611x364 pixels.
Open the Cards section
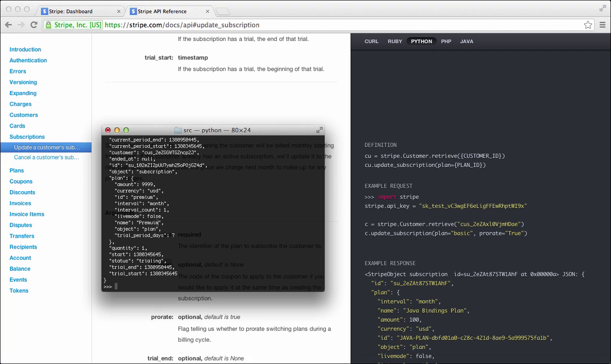point(17,126)
